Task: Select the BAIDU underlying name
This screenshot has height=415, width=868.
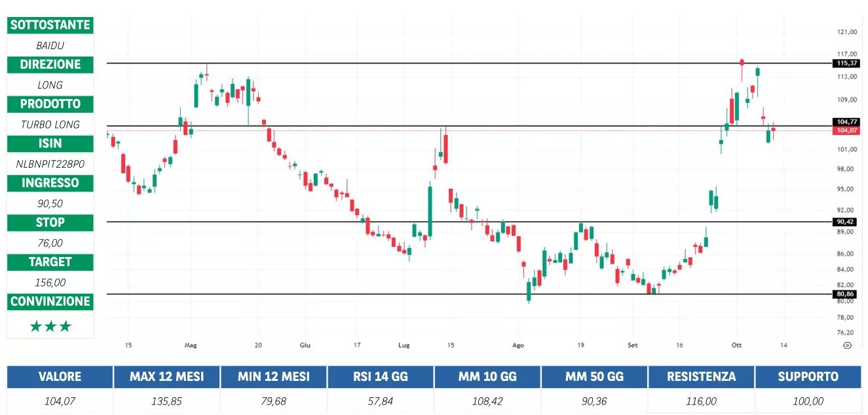Action: 50,46
